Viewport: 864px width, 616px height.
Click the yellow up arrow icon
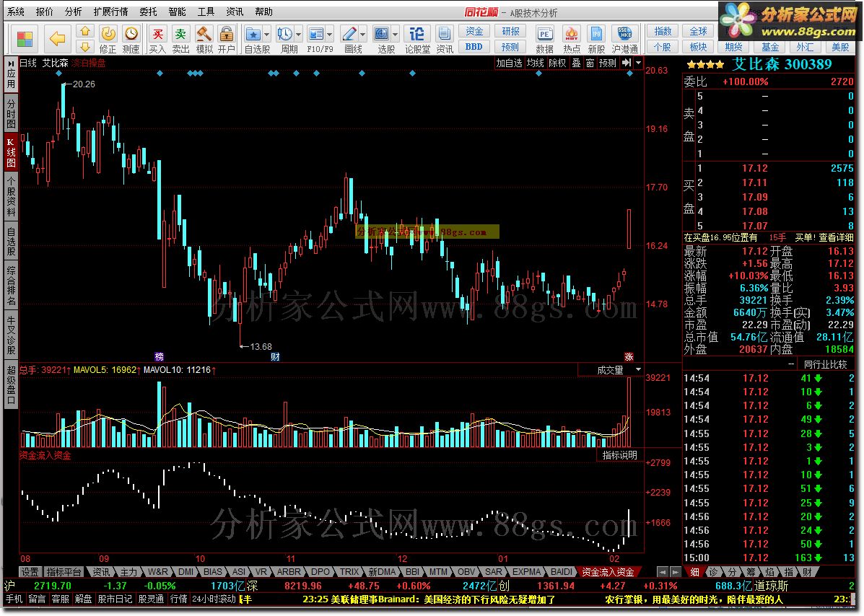click(85, 32)
